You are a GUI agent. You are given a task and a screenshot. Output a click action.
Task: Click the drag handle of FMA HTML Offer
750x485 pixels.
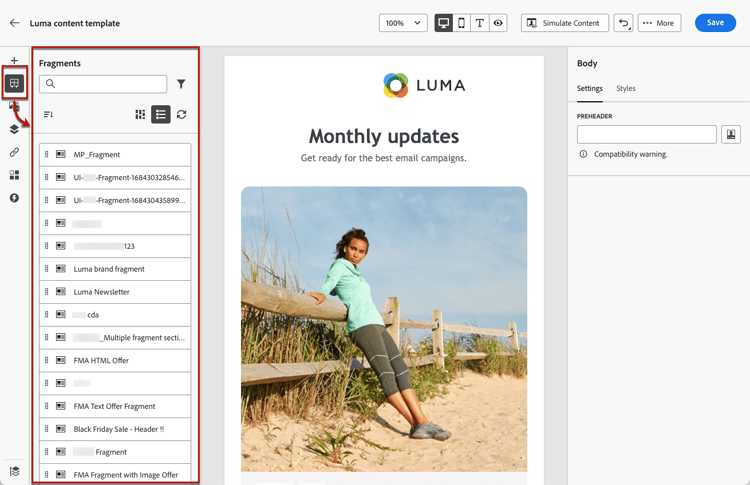point(46,360)
